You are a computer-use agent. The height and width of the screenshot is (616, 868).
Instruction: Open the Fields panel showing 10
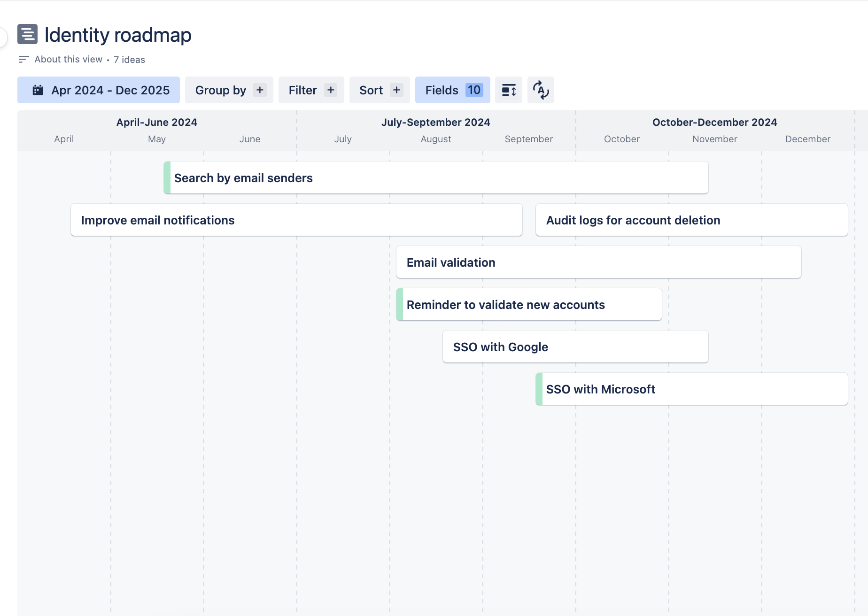pos(453,90)
